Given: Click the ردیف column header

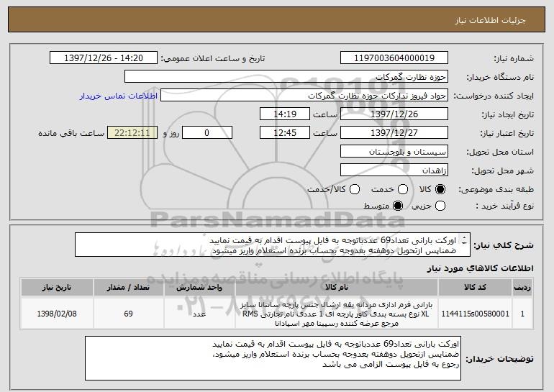Looking at the screenshot, I should tap(522, 288).
